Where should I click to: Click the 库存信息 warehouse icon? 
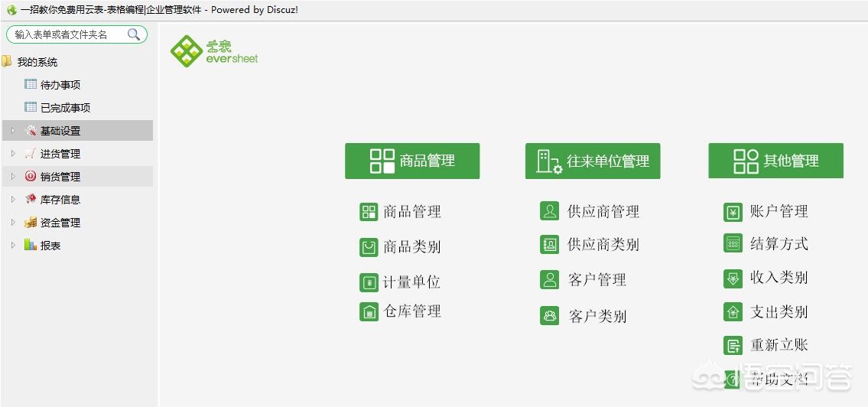click(31, 200)
